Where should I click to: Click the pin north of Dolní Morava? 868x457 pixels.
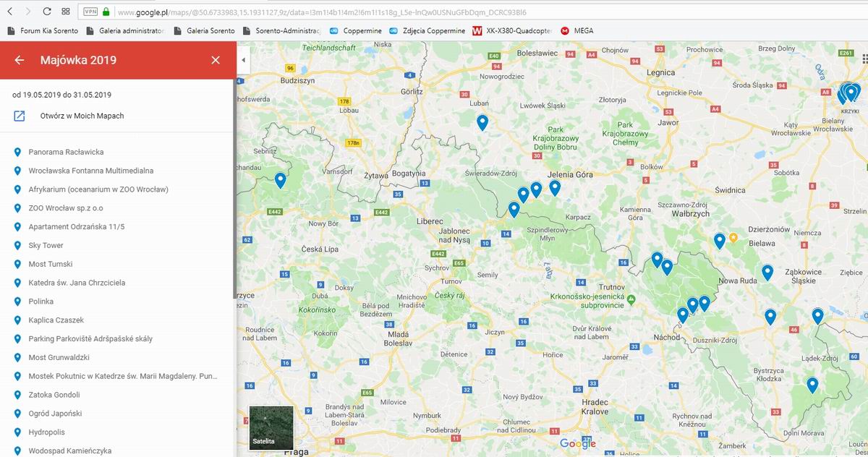point(812,385)
